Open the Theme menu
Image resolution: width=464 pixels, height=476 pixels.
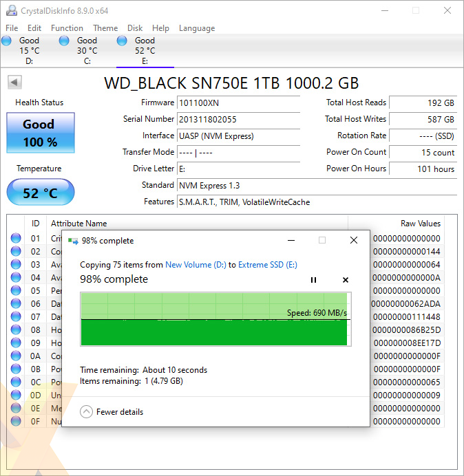pyautogui.click(x=105, y=28)
